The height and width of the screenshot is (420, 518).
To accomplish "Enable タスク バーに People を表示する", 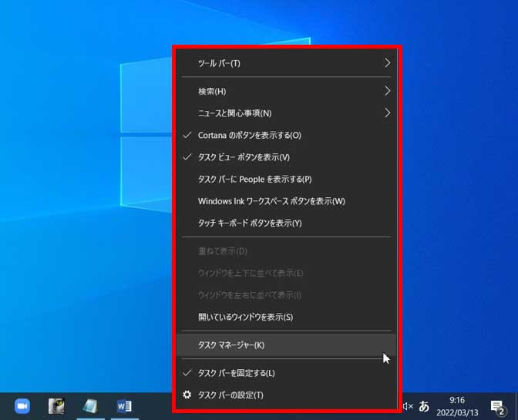I will point(254,180).
